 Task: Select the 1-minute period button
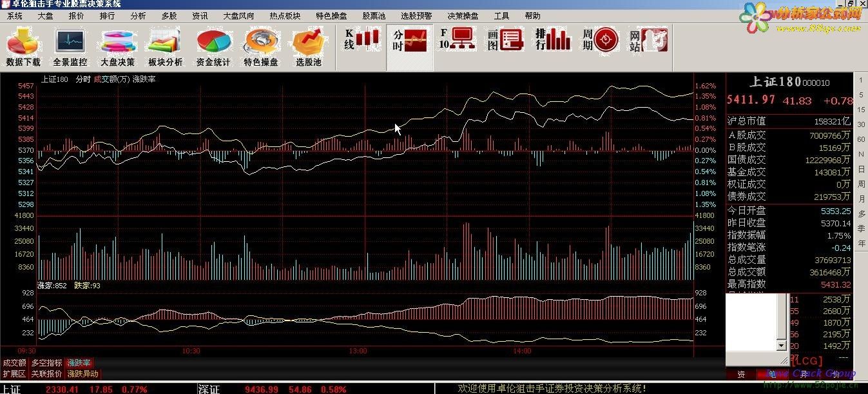click(x=861, y=80)
